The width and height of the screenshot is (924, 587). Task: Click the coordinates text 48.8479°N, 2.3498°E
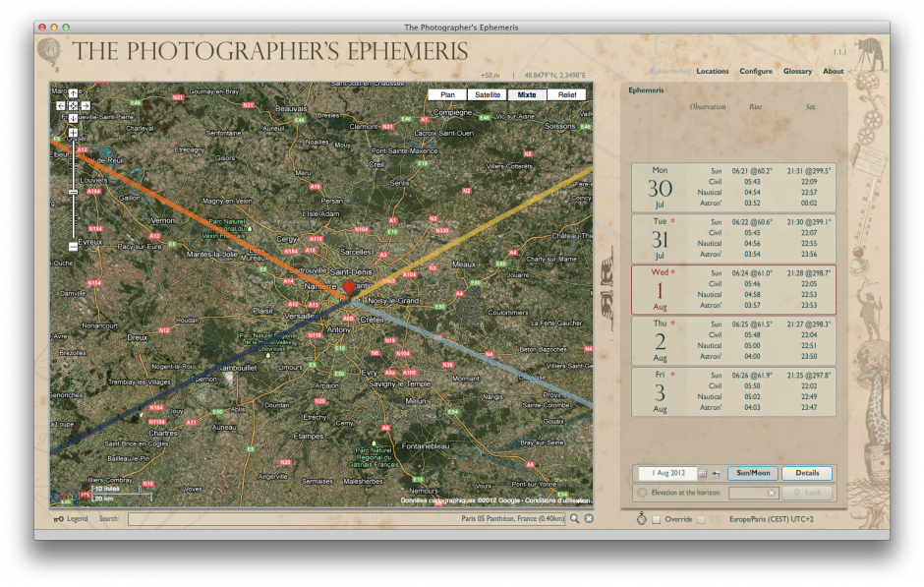pos(554,76)
